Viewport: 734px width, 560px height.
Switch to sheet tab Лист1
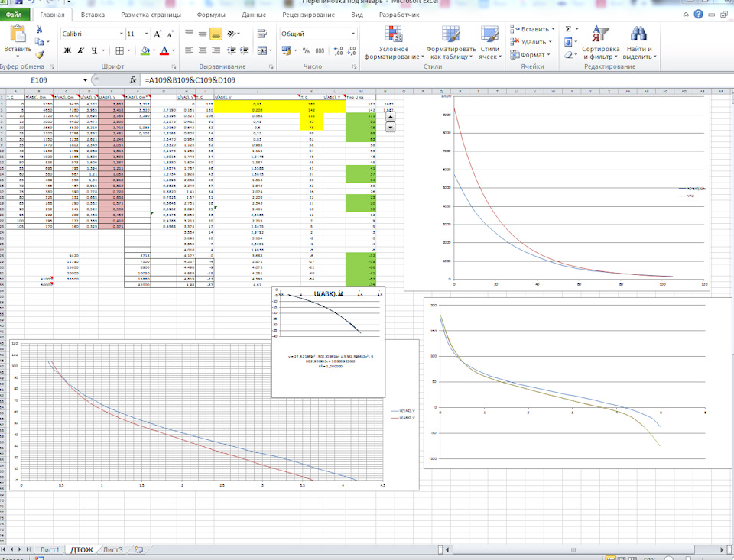coord(50,549)
